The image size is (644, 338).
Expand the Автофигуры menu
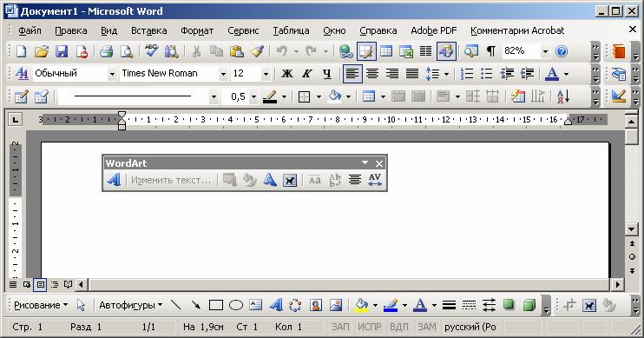point(130,305)
